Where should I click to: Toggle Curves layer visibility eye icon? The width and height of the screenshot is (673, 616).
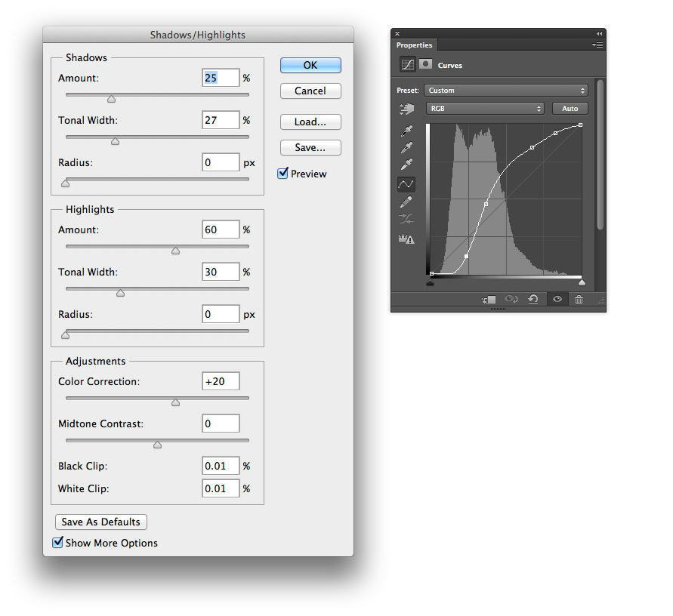pos(557,299)
